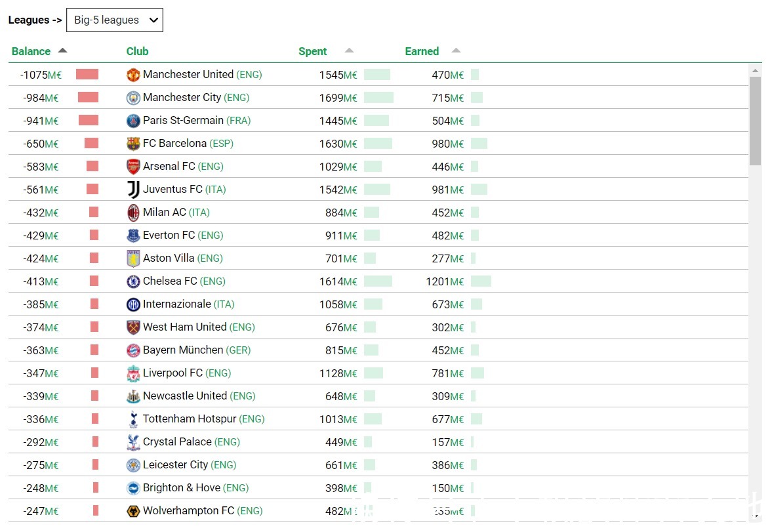Click the West Ham United crest icon
The height and width of the screenshot is (532, 772).
(x=133, y=327)
